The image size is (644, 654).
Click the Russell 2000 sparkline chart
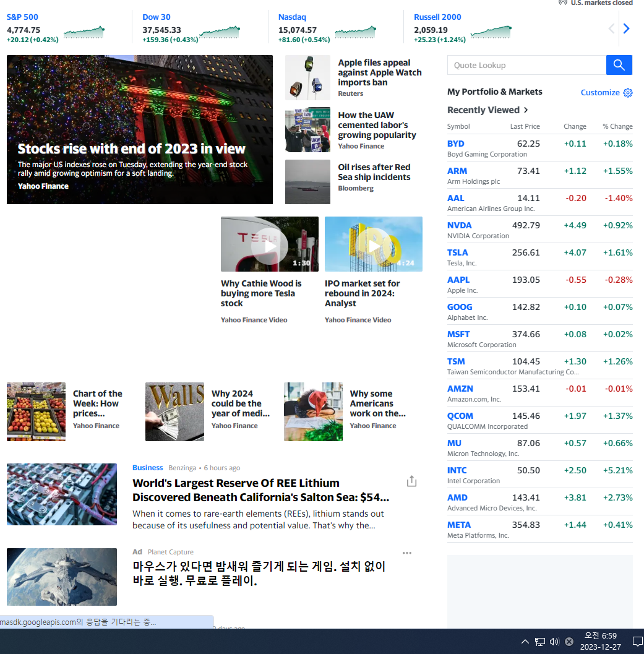coord(491,32)
